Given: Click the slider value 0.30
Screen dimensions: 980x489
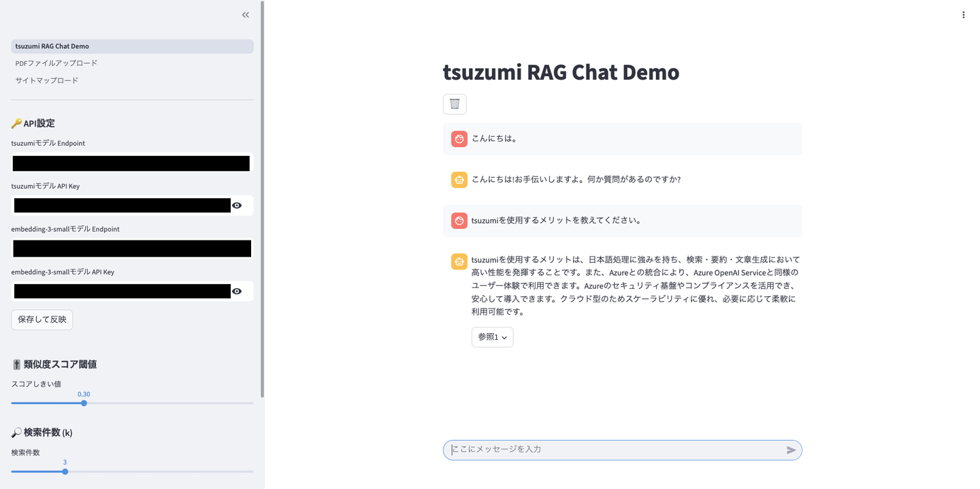Looking at the screenshot, I should click(x=84, y=394).
